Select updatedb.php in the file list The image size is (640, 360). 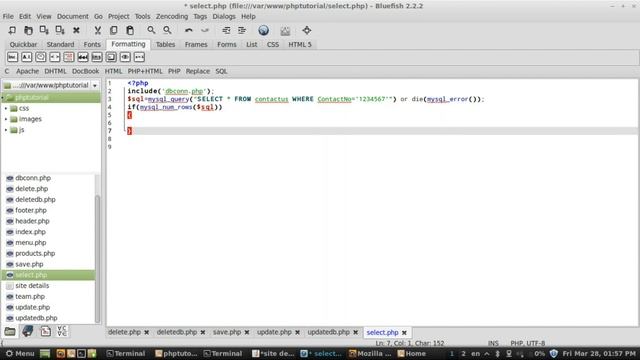(x=36, y=318)
